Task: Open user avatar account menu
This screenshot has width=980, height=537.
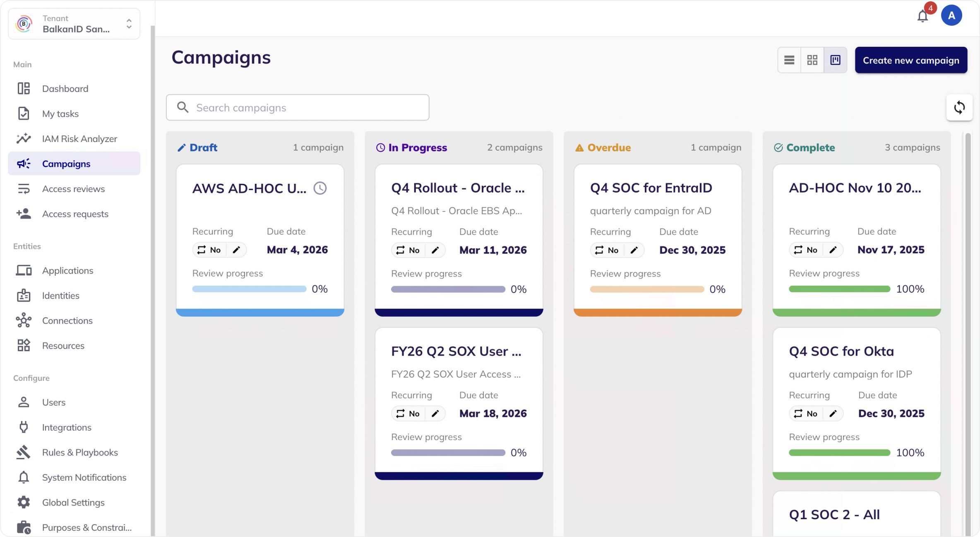Action: click(951, 16)
